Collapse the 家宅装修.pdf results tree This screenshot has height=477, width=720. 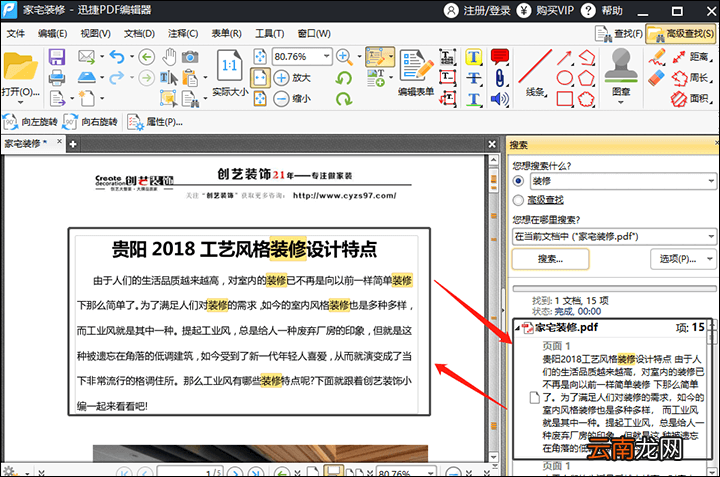(517, 328)
